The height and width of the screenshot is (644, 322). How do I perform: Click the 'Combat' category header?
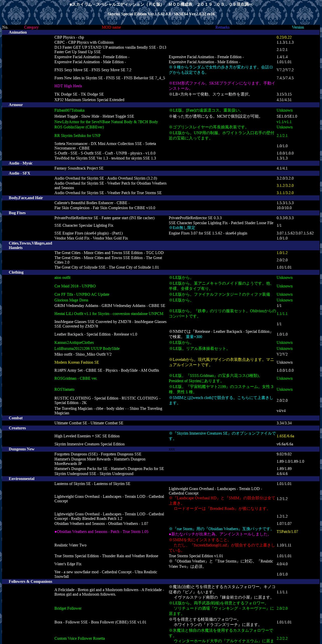[x=16, y=418]
